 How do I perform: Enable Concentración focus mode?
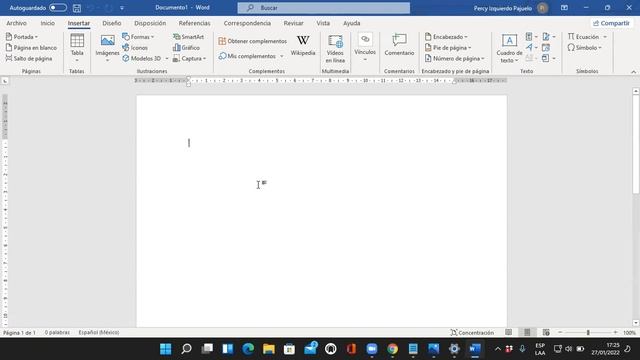tap(472, 333)
